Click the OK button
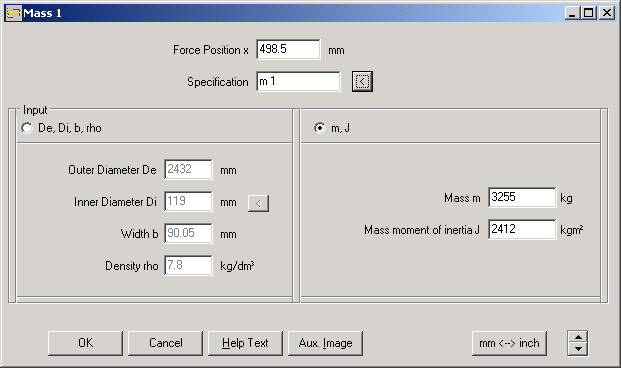Screen dimensions: 621x368 (x=85, y=343)
